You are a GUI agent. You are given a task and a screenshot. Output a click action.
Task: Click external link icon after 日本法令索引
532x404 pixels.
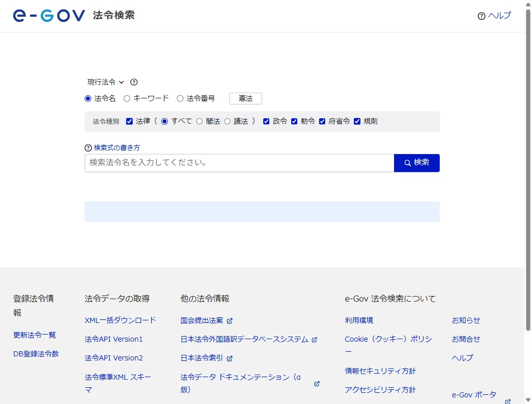pos(230,358)
